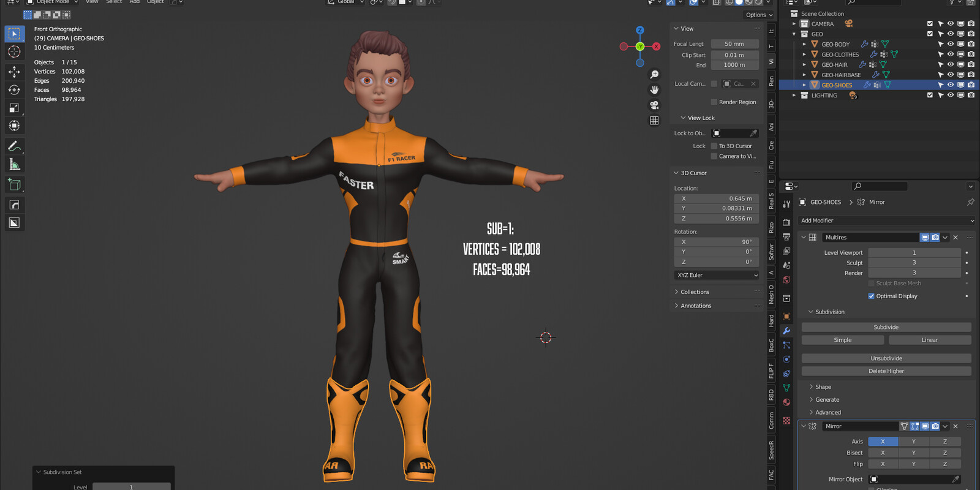Open the Texture properties checker tab
980x490 pixels.
click(x=786, y=420)
